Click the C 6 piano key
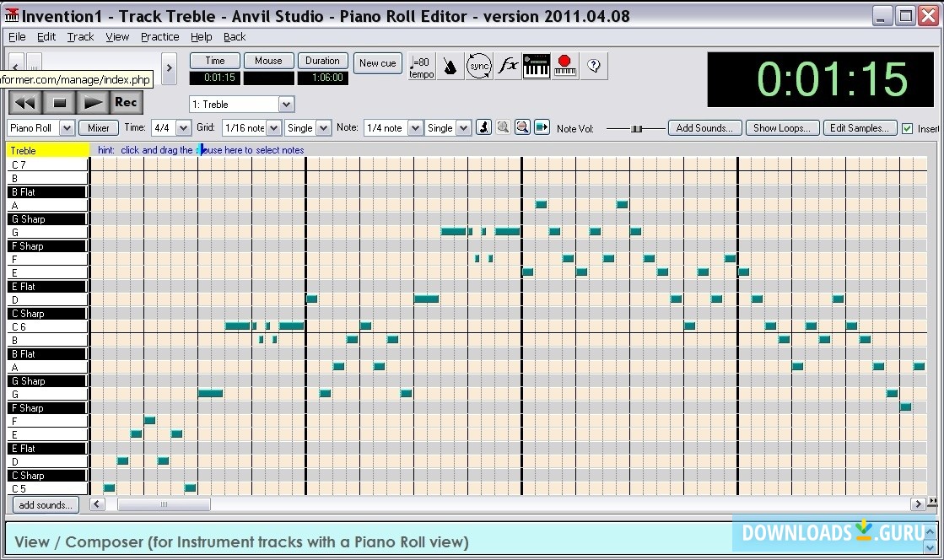 (47, 326)
